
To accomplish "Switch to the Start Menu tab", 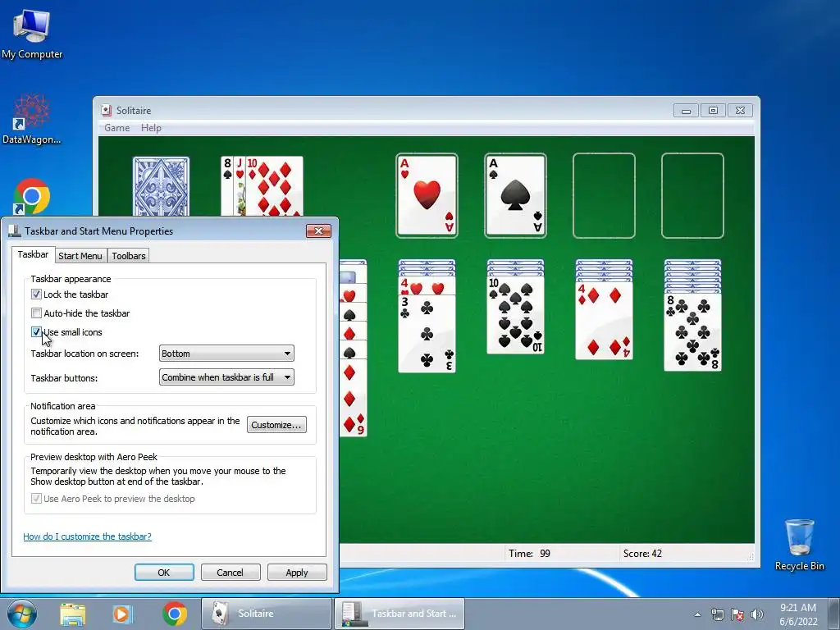I will 80,256.
